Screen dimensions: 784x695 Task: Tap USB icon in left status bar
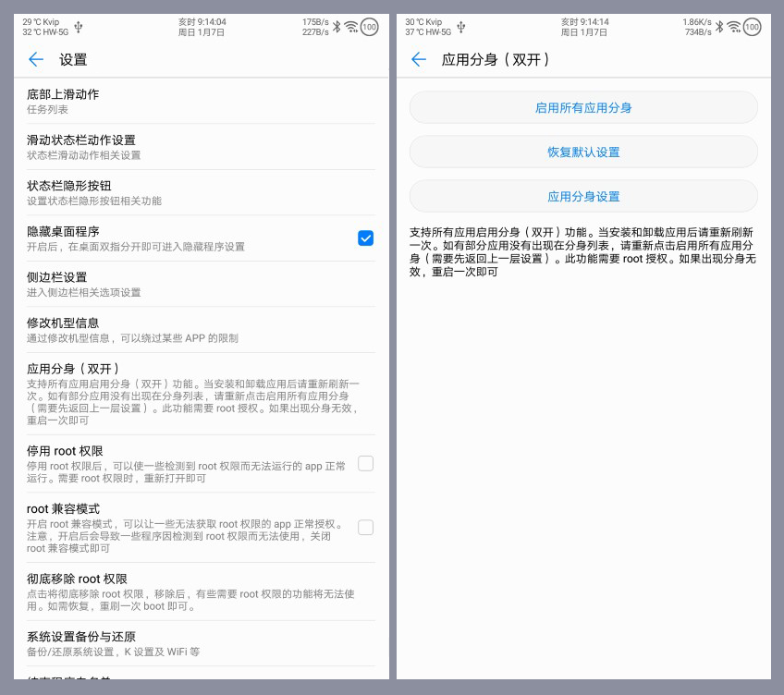[x=79, y=27]
